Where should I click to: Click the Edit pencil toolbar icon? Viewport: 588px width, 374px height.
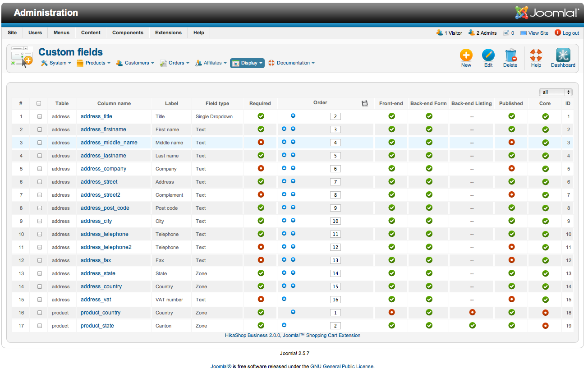pos(488,55)
